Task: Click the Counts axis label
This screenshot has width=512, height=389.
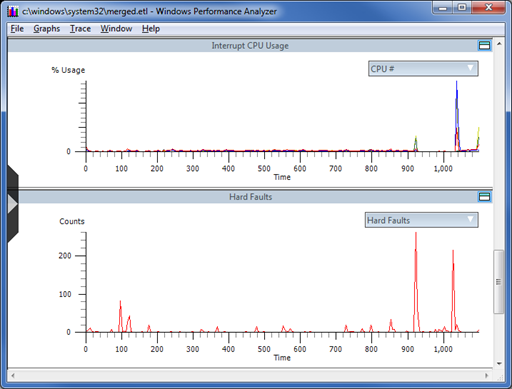Action: tap(72, 221)
